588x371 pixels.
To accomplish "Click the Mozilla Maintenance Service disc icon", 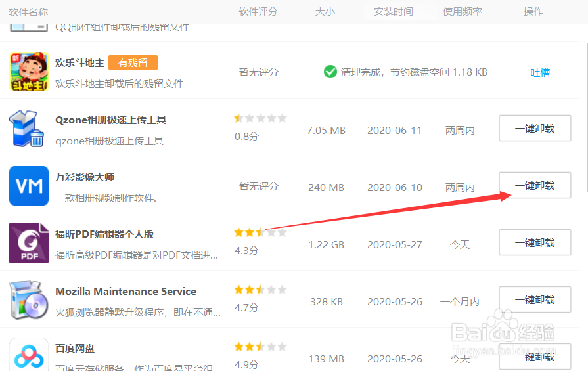I will point(29,300).
